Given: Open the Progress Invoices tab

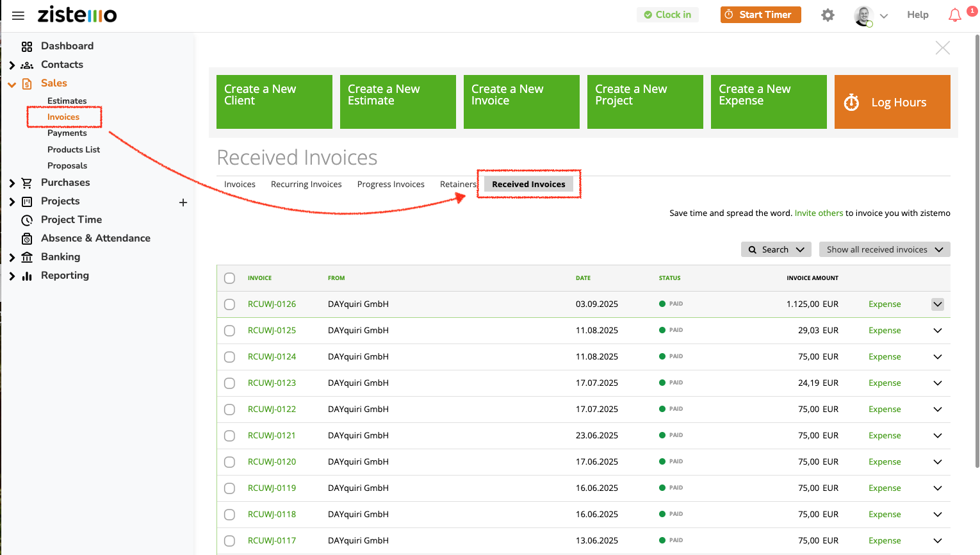Looking at the screenshot, I should click(x=391, y=185).
